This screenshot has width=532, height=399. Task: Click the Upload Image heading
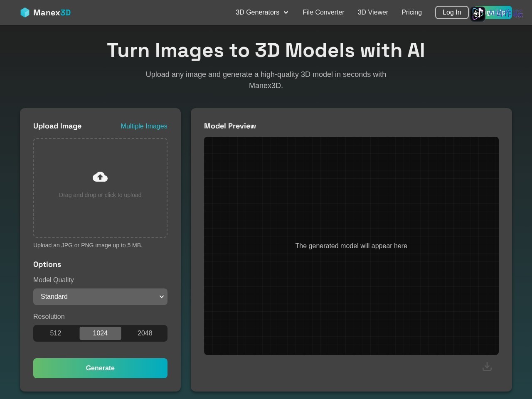57,126
